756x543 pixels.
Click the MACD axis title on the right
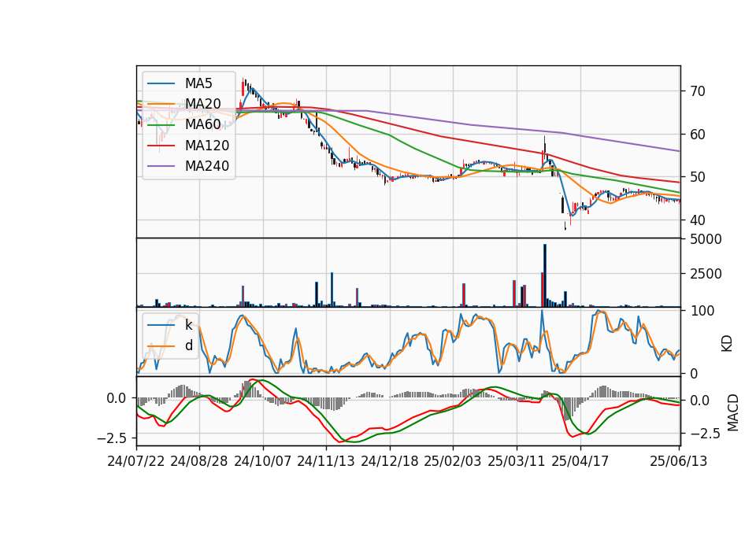point(733,412)
